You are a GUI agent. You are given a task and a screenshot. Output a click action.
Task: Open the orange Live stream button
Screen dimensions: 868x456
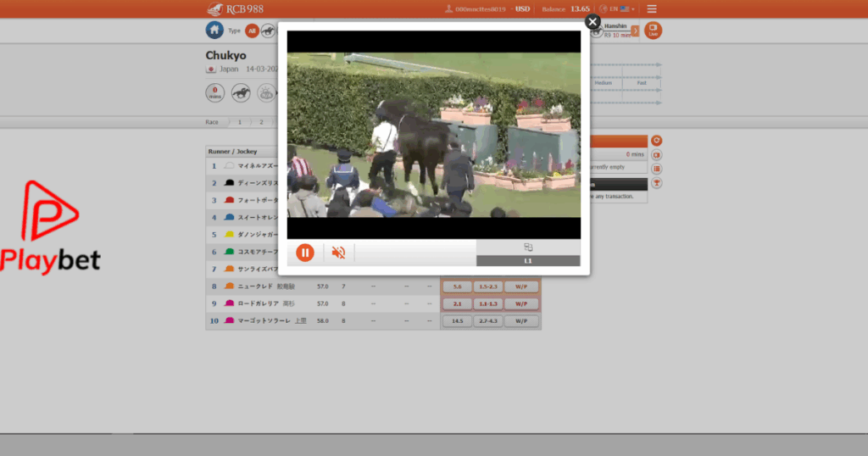coord(653,31)
